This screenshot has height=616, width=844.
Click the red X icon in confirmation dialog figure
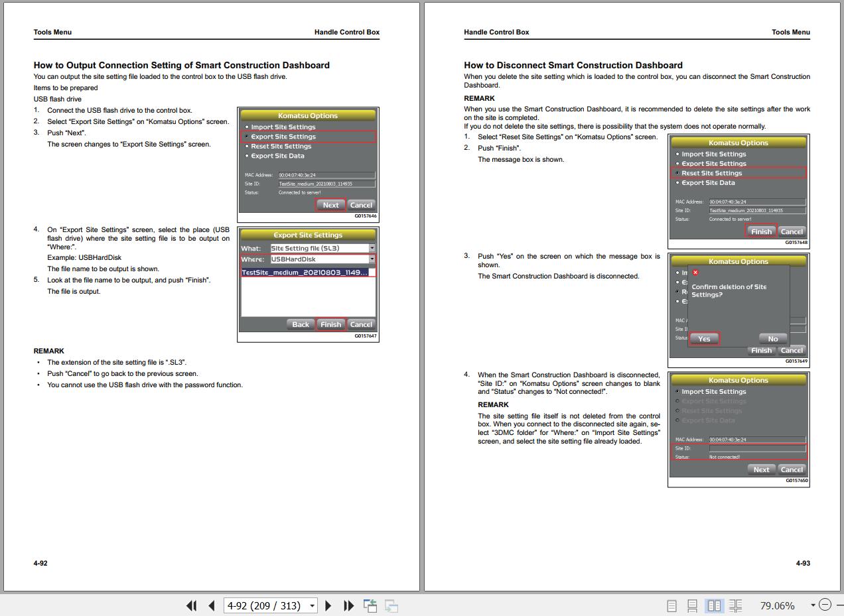click(695, 273)
